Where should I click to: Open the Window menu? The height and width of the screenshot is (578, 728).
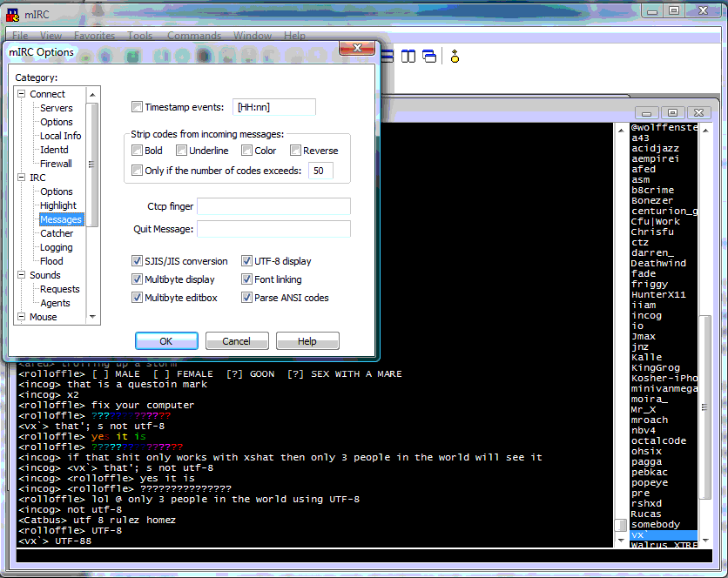(x=253, y=36)
